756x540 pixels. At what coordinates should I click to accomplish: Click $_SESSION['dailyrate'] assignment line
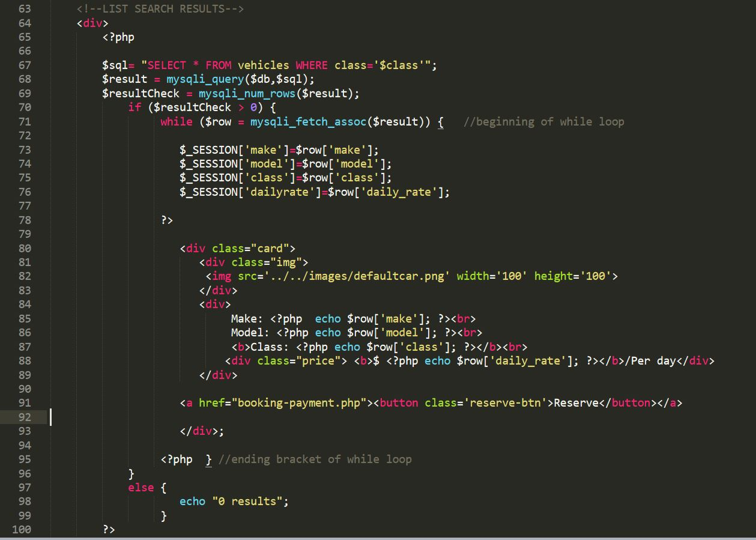point(315,192)
